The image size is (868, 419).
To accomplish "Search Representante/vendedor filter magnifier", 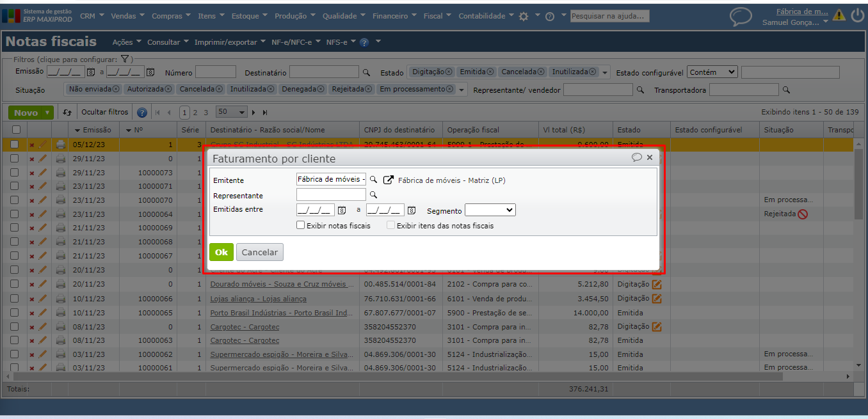I will click(640, 90).
